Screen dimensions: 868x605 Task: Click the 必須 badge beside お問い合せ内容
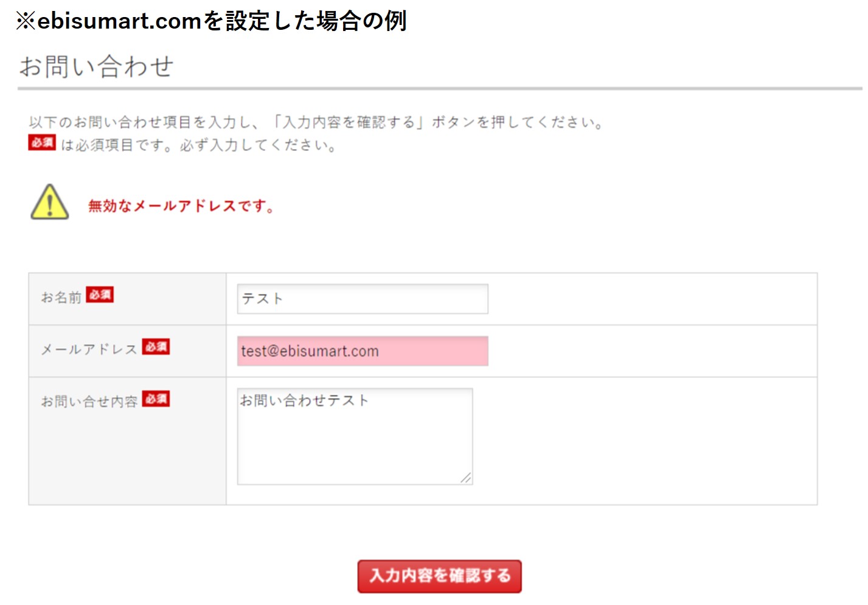coord(156,399)
